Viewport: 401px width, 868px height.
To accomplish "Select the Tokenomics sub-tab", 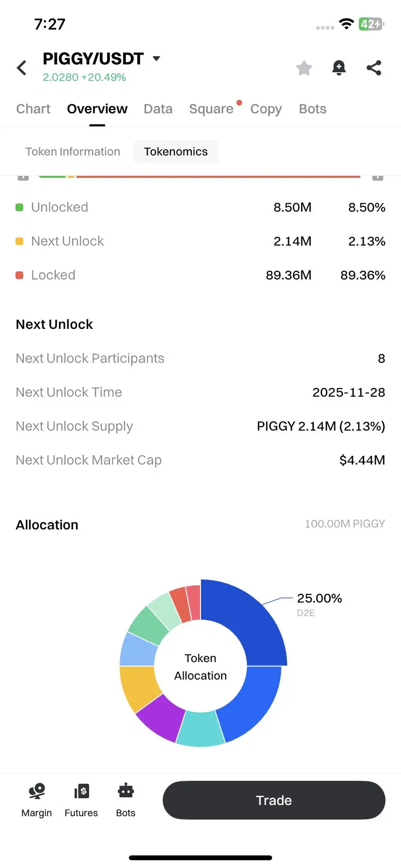I will tap(176, 152).
